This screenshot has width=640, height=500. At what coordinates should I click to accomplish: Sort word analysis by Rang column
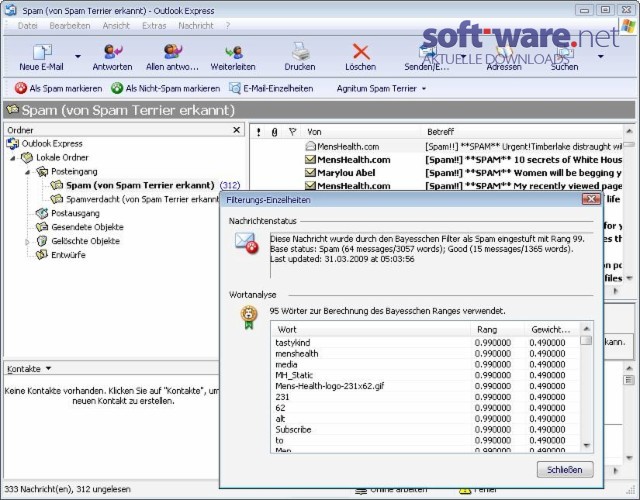[498, 329]
